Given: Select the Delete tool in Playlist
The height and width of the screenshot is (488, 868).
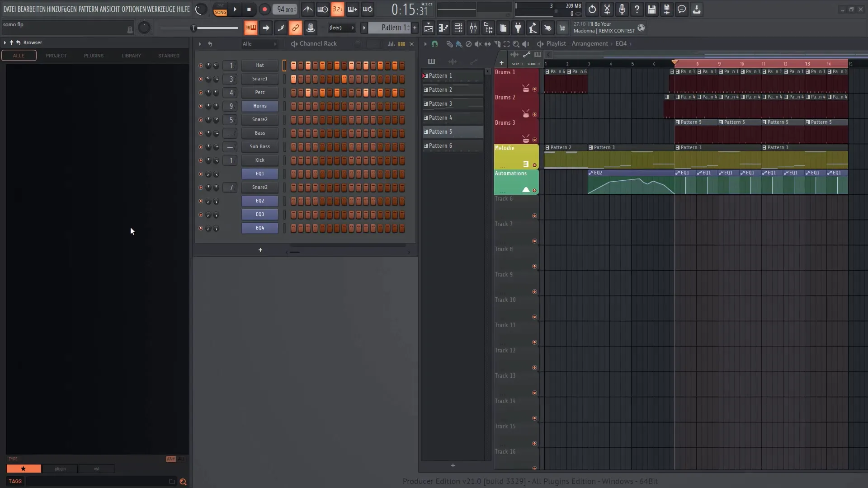Looking at the screenshot, I should pos(468,44).
